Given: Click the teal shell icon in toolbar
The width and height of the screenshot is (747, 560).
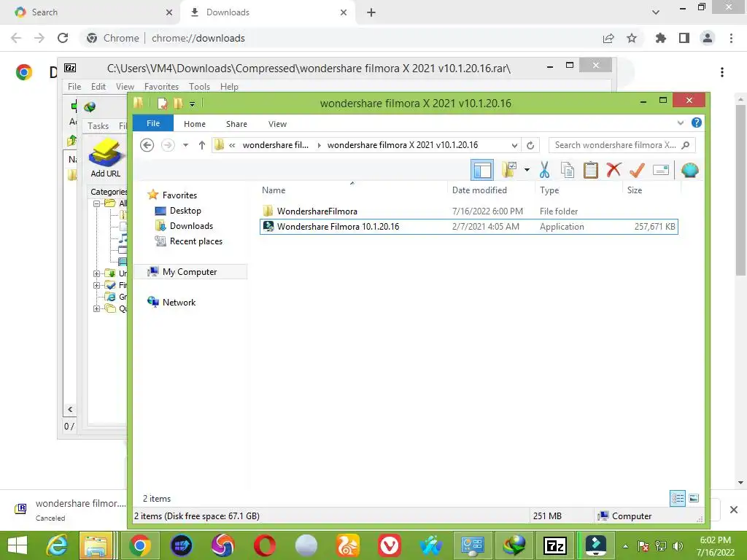Looking at the screenshot, I should click(689, 170).
